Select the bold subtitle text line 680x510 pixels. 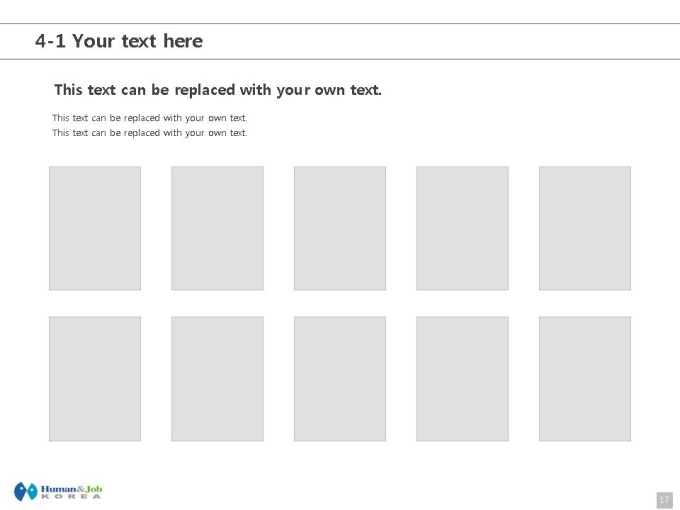tap(218, 90)
